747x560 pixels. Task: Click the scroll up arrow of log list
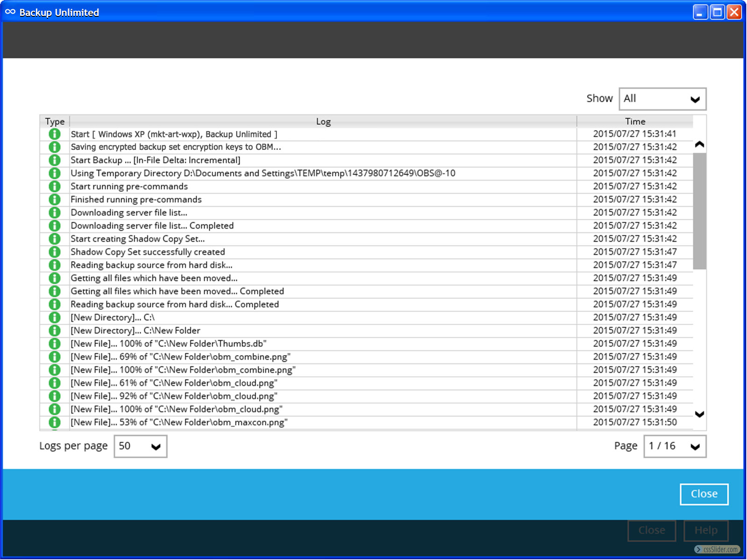699,144
